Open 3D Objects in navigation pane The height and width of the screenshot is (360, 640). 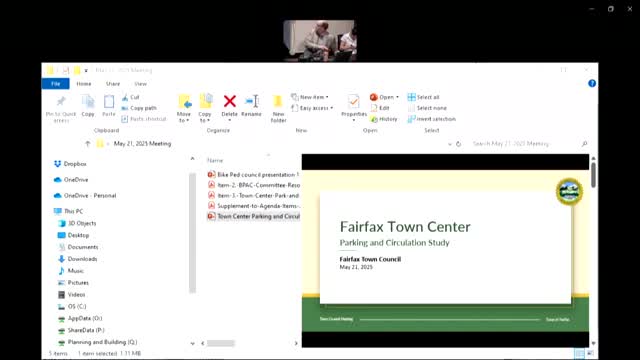pyautogui.click(x=77, y=223)
